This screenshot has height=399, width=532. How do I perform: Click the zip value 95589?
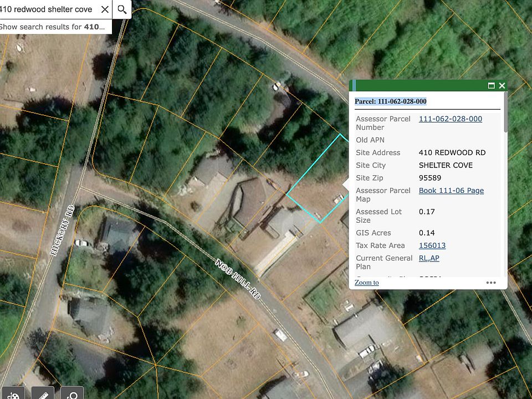point(430,178)
